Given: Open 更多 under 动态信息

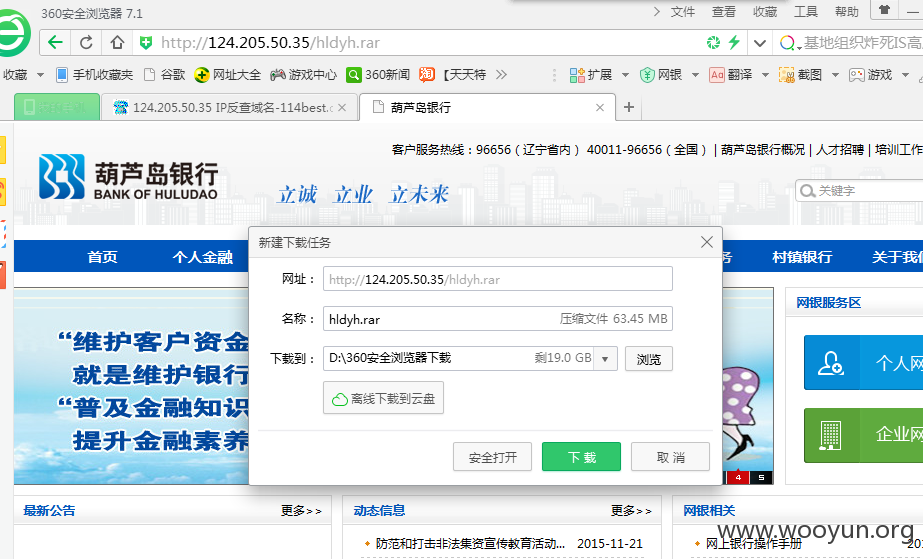Looking at the screenshot, I should (631, 510).
